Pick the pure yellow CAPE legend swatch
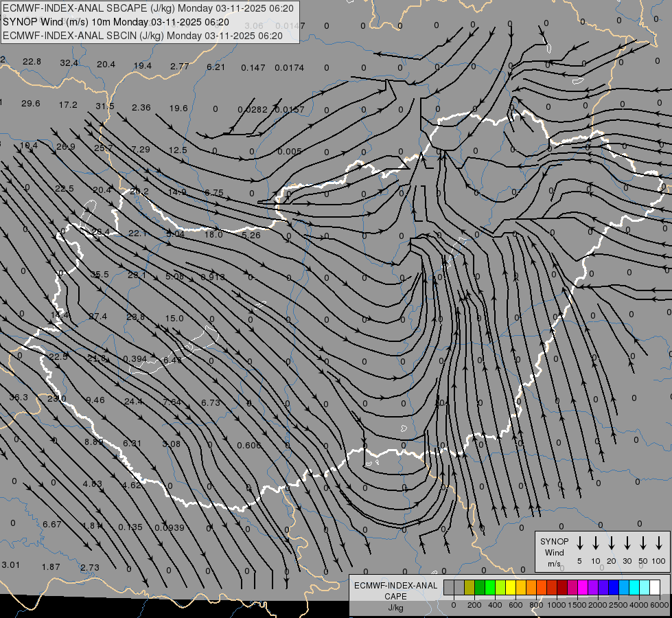 (511, 587)
